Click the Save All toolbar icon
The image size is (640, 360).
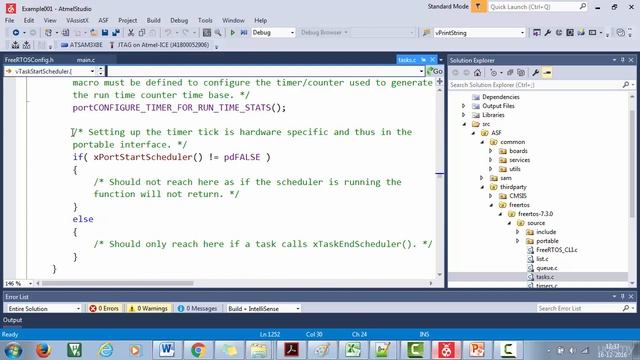point(116,33)
